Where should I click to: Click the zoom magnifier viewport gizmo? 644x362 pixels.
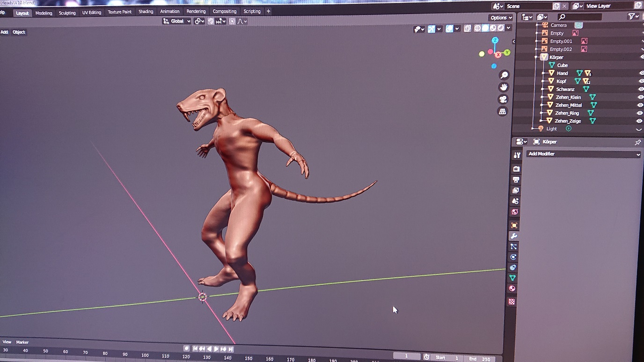coord(504,75)
